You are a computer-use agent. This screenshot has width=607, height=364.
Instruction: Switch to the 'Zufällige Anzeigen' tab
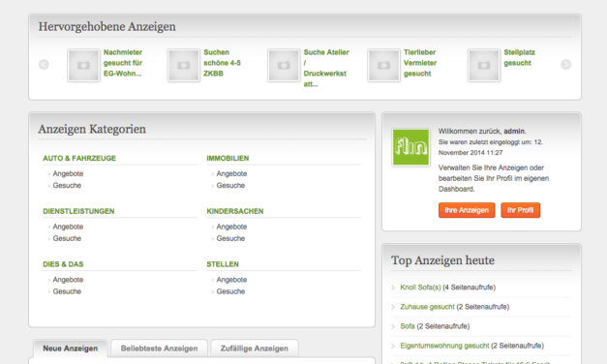coord(255,349)
